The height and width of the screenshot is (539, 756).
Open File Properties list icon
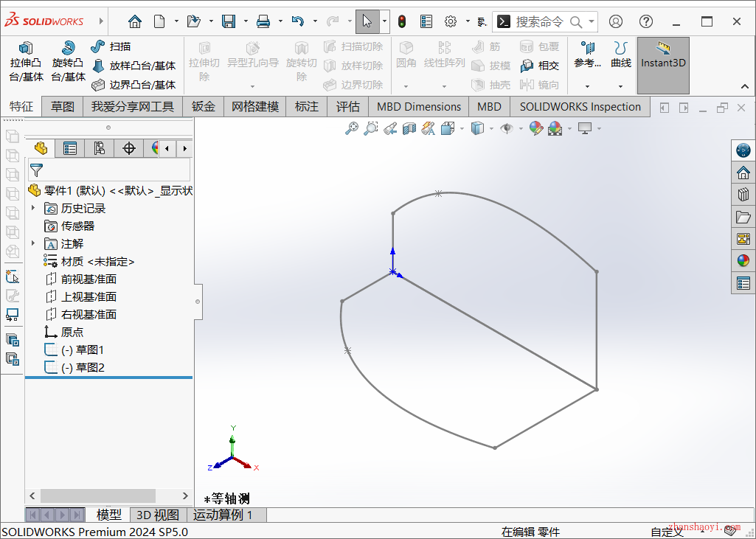click(426, 21)
